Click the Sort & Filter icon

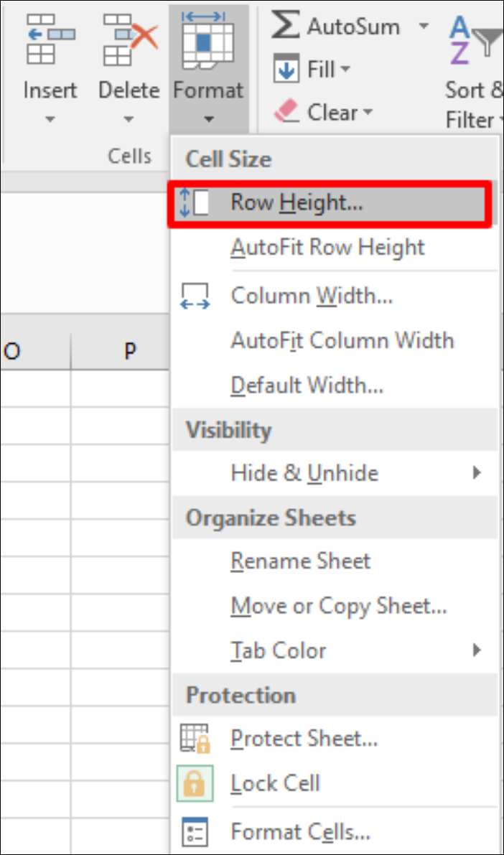[474, 39]
